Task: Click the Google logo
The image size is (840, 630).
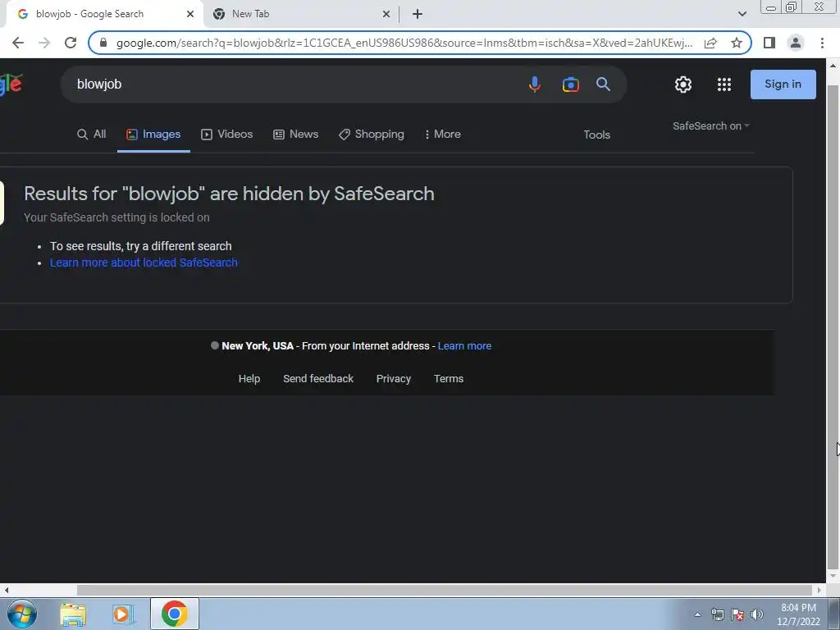Action: [x=11, y=84]
